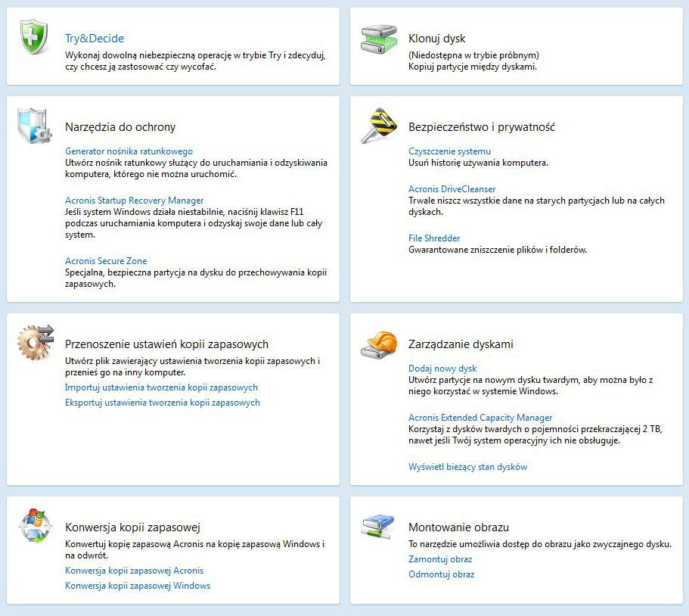Viewport: 689px width, 616px height.
Task: Click the hard hat Zarządzanie dyskami icon
Action: (378, 345)
